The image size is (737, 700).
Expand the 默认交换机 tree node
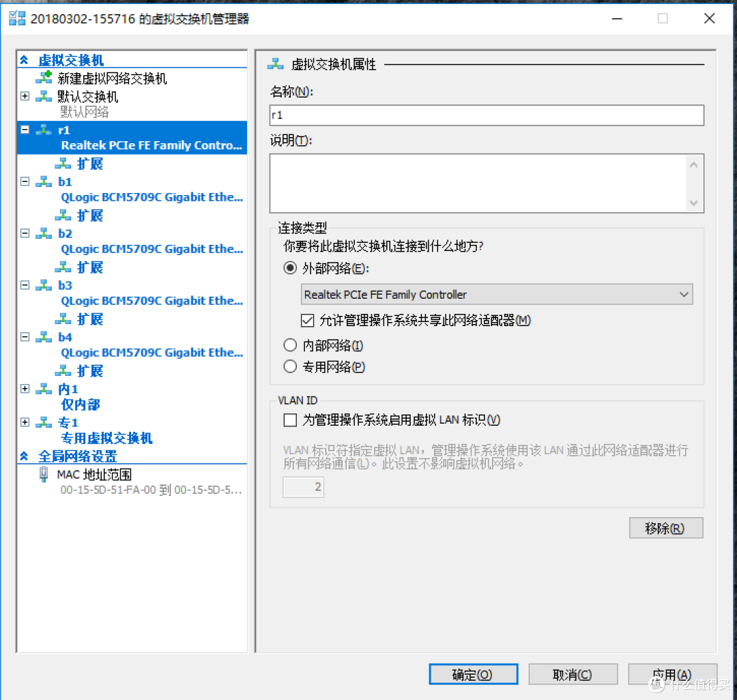click(25, 96)
